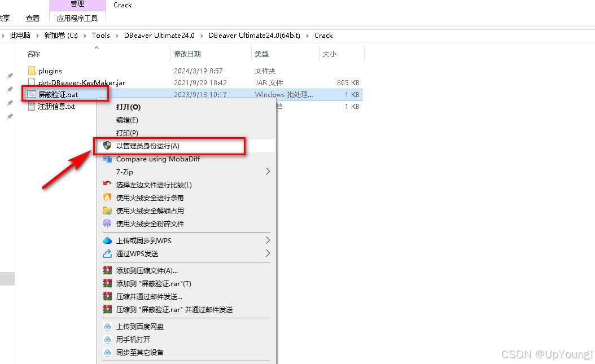Click the topmost quick access pin icon
The image size is (595, 364).
(10, 76)
